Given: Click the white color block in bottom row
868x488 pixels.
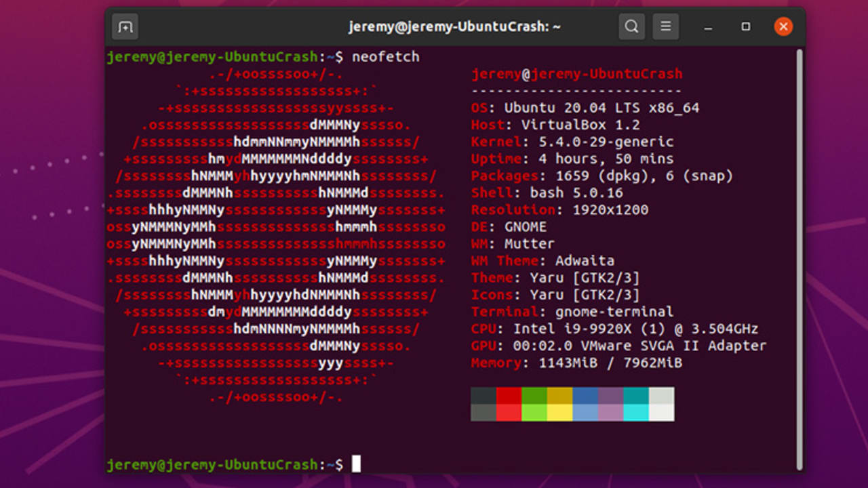Looking at the screenshot, I should pos(661,413).
